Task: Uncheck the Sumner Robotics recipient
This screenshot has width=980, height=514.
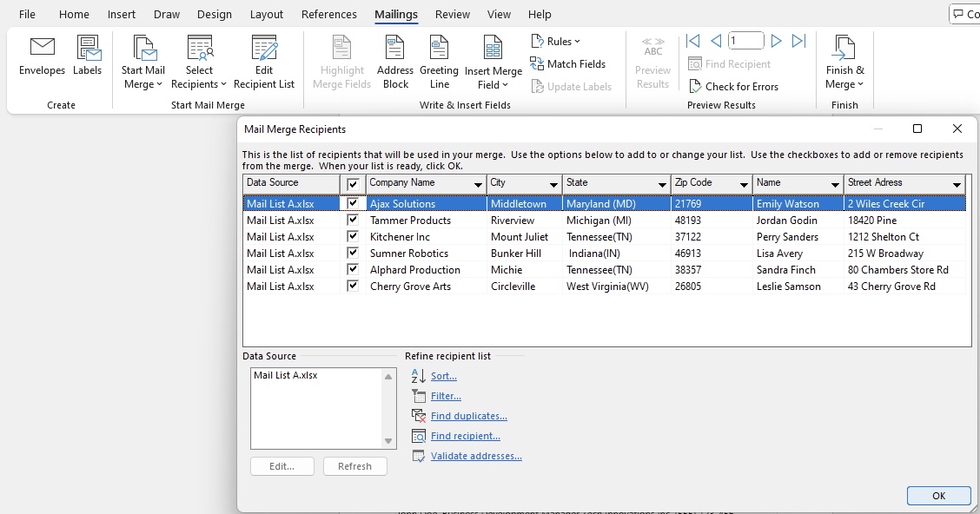Action: [353, 253]
